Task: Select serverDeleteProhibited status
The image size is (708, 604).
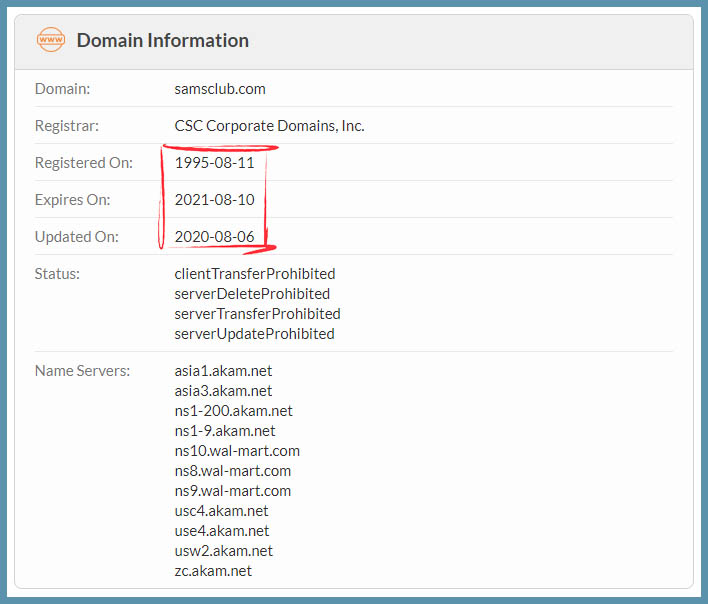Action: [252, 294]
